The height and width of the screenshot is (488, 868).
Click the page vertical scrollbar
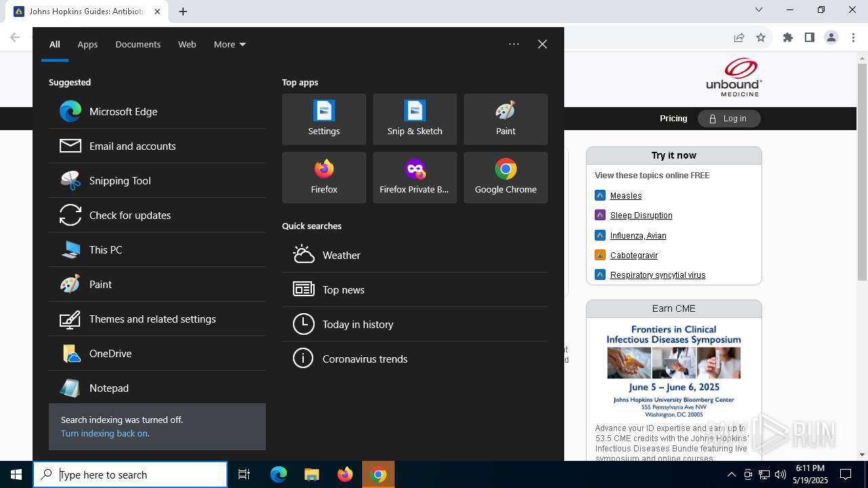(862, 172)
